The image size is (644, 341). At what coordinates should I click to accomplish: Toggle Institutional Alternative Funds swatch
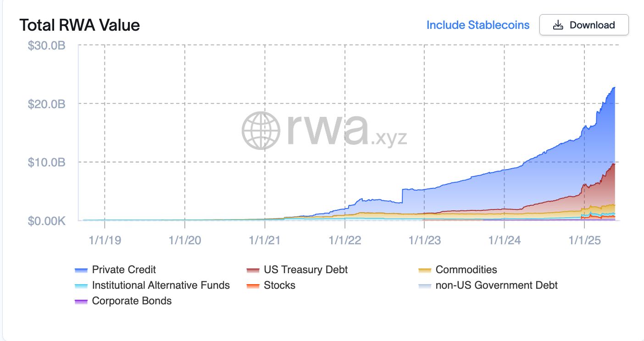(x=81, y=286)
